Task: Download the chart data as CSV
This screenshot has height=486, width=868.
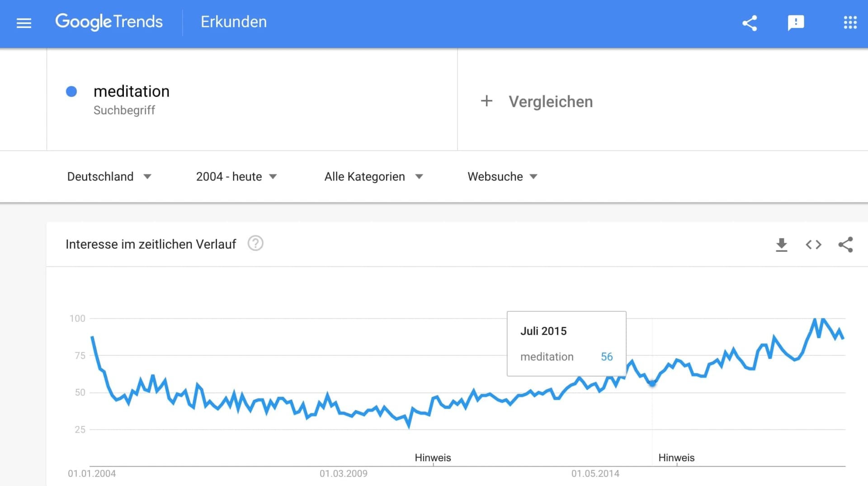Action: coord(782,245)
